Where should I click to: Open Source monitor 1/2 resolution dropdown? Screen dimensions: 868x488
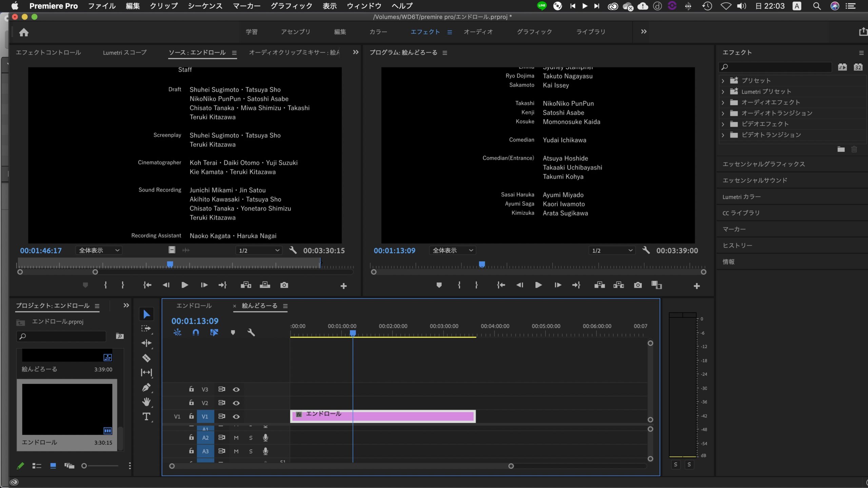tap(259, 250)
